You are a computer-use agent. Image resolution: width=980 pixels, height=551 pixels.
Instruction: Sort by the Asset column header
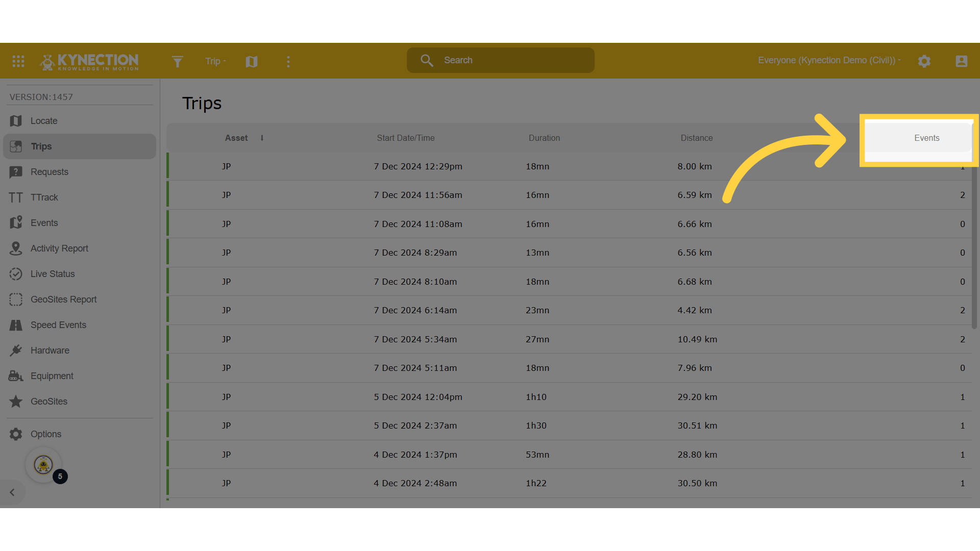click(236, 138)
